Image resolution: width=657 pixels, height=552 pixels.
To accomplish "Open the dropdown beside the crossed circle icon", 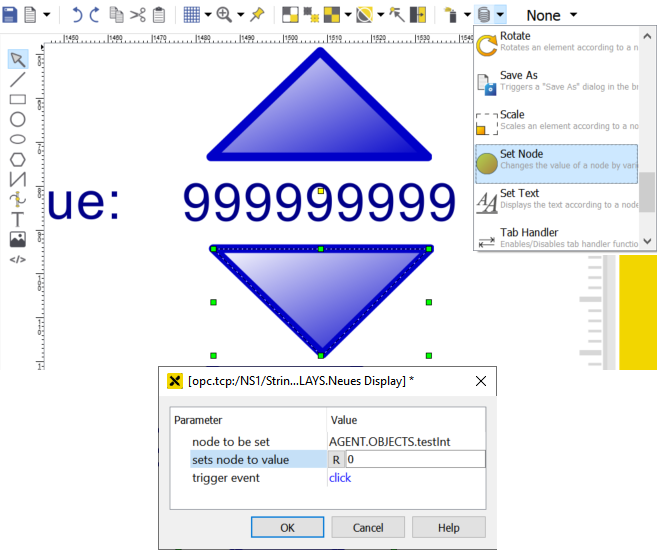I will (x=380, y=15).
